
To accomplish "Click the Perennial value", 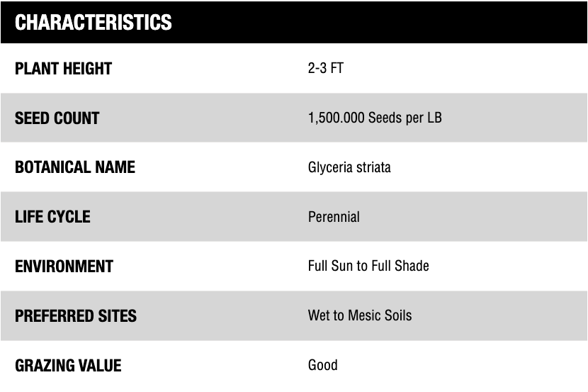I will pos(334,217).
